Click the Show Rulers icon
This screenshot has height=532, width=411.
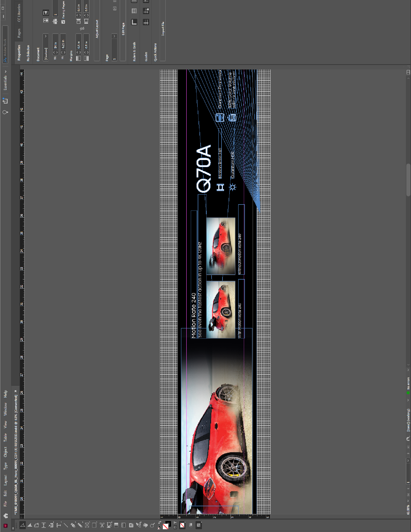coord(134,22)
